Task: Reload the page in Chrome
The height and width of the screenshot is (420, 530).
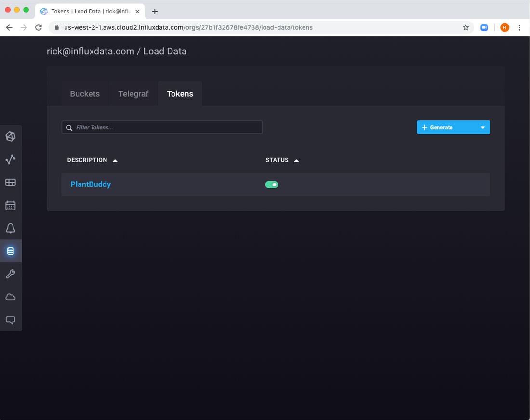Action: (39, 28)
